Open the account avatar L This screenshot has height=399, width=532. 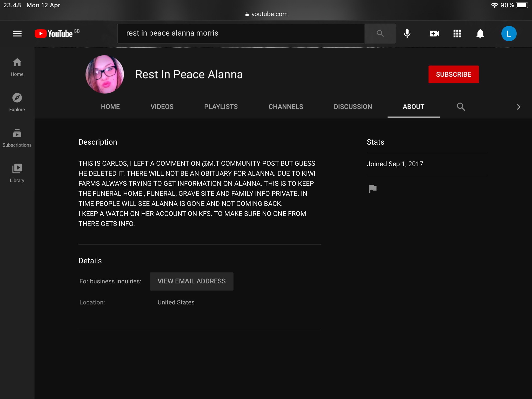[x=509, y=34]
